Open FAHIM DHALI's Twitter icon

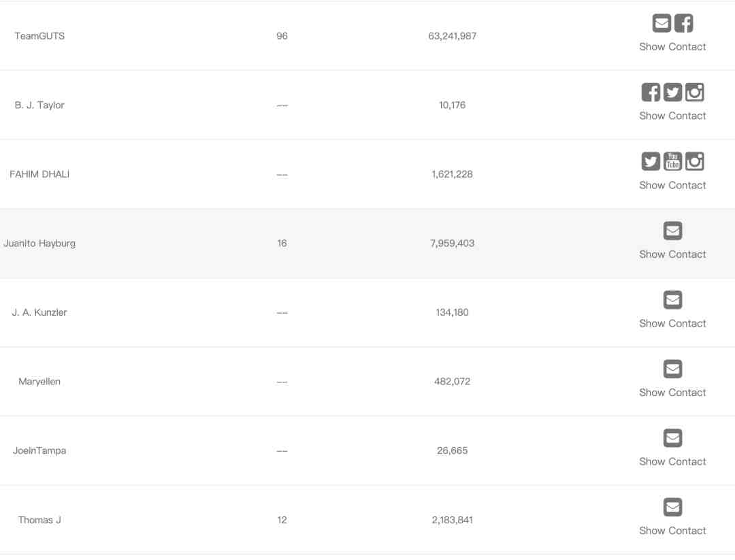tap(651, 162)
